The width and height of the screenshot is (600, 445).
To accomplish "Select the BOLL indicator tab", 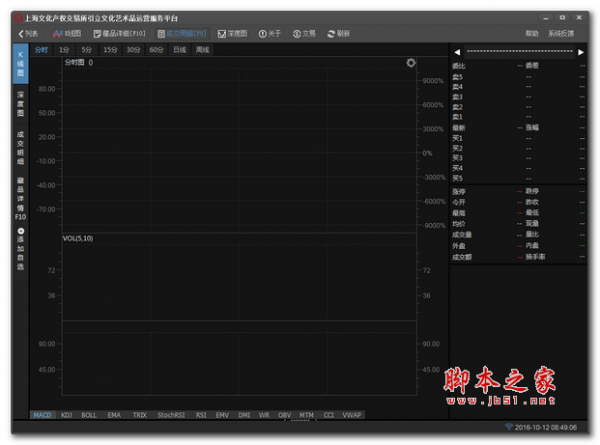I will [x=89, y=415].
